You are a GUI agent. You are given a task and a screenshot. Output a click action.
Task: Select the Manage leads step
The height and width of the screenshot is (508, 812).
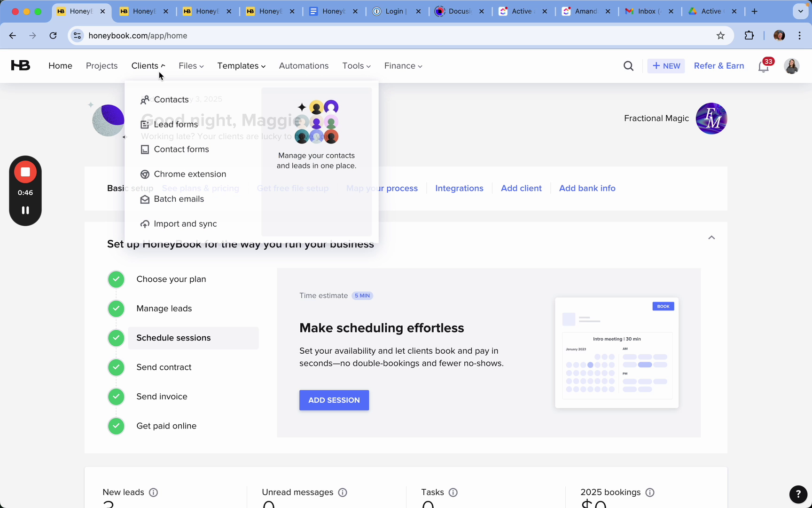click(x=164, y=309)
